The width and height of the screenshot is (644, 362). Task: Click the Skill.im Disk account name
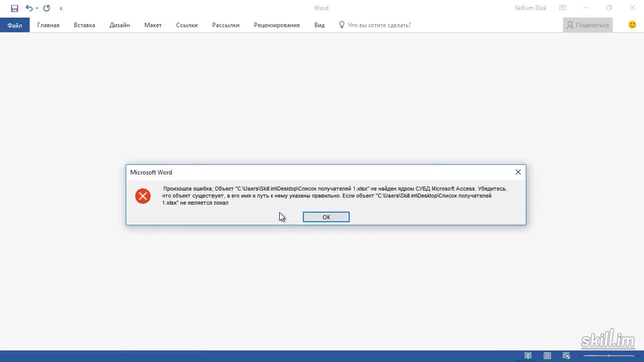530,8
